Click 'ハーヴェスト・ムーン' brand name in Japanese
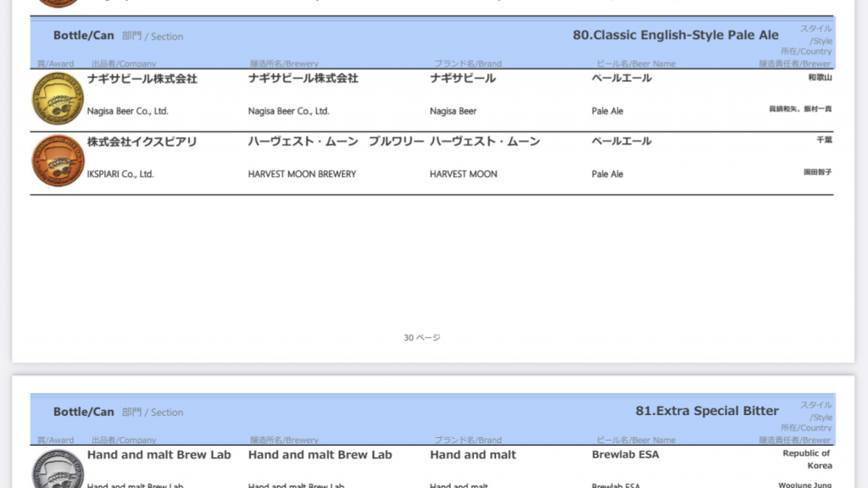The height and width of the screenshot is (488, 868). click(485, 141)
